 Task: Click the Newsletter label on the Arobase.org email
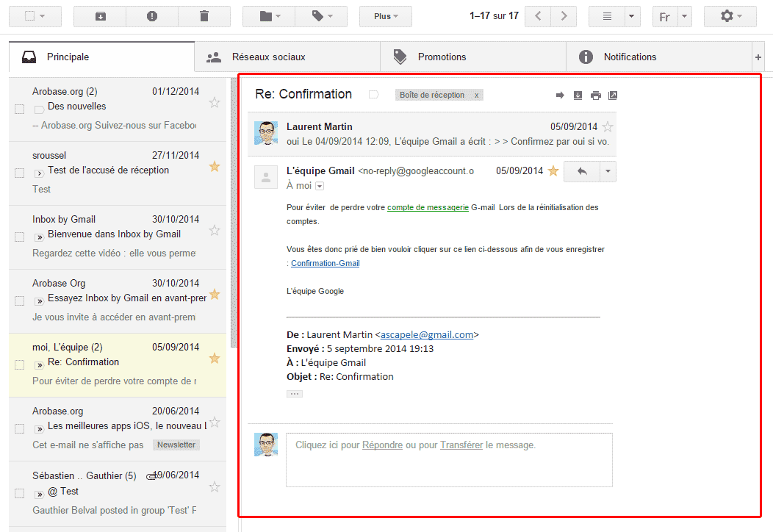point(176,445)
